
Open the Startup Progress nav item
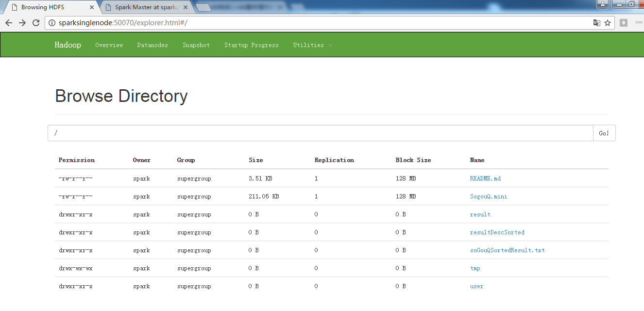pos(252,45)
